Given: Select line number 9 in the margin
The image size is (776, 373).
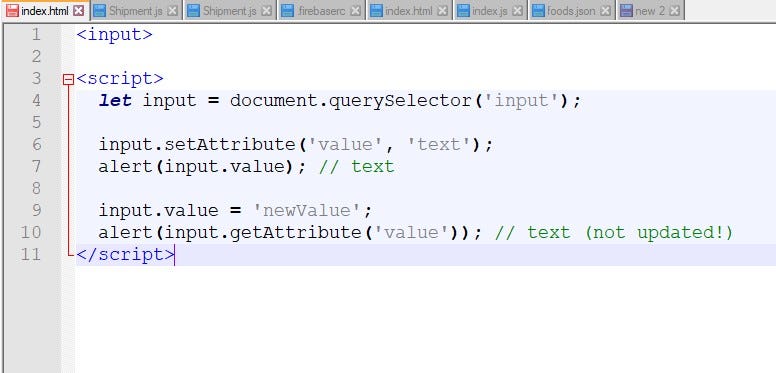Looking at the screenshot, I should (36, 211).
